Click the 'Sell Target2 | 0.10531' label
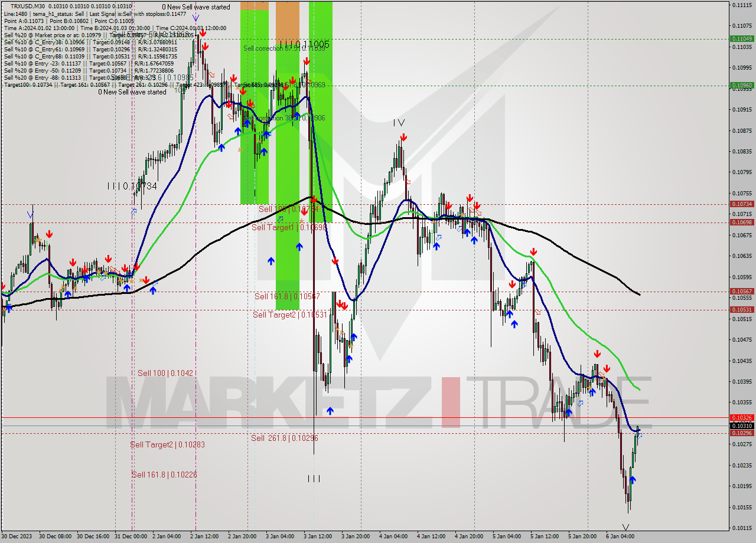Screen dimensions: 756x543 tap(290, 315)
